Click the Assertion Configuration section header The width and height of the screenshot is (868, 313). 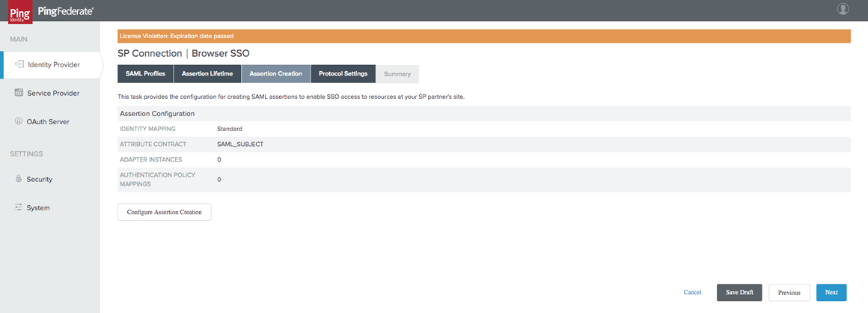point(484,114)
